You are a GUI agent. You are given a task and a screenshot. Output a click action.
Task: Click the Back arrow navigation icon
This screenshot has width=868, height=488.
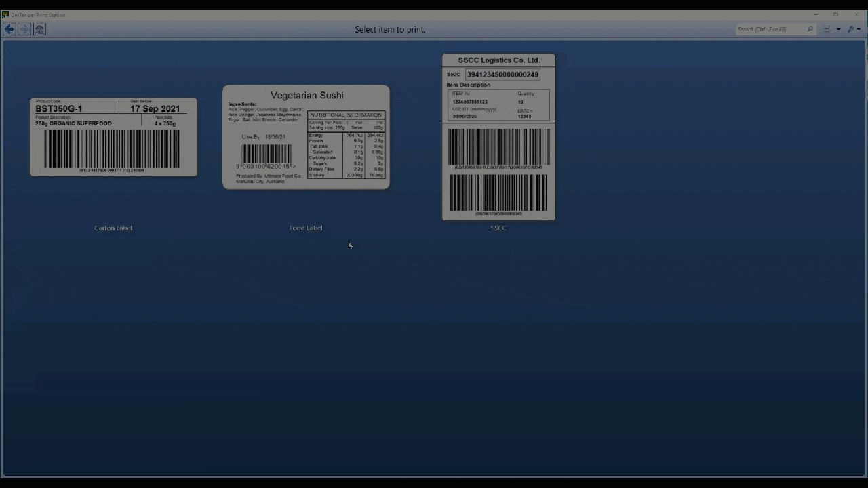(x=9, y=29)
